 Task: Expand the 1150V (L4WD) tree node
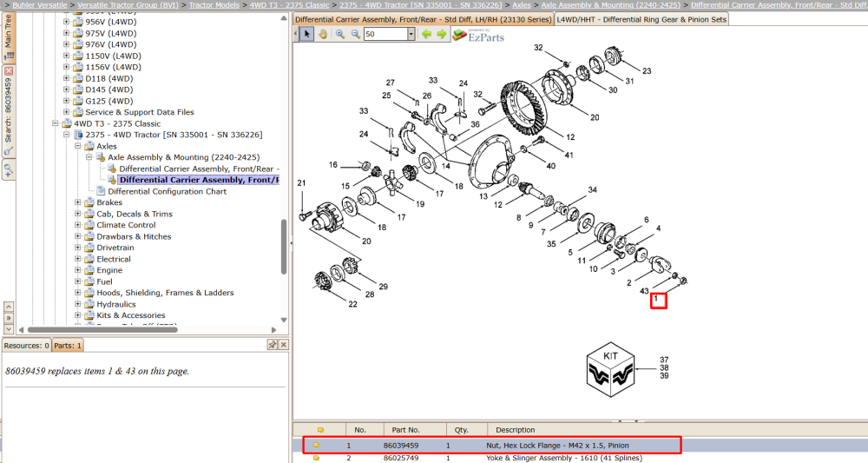click(x=66, y=56)
